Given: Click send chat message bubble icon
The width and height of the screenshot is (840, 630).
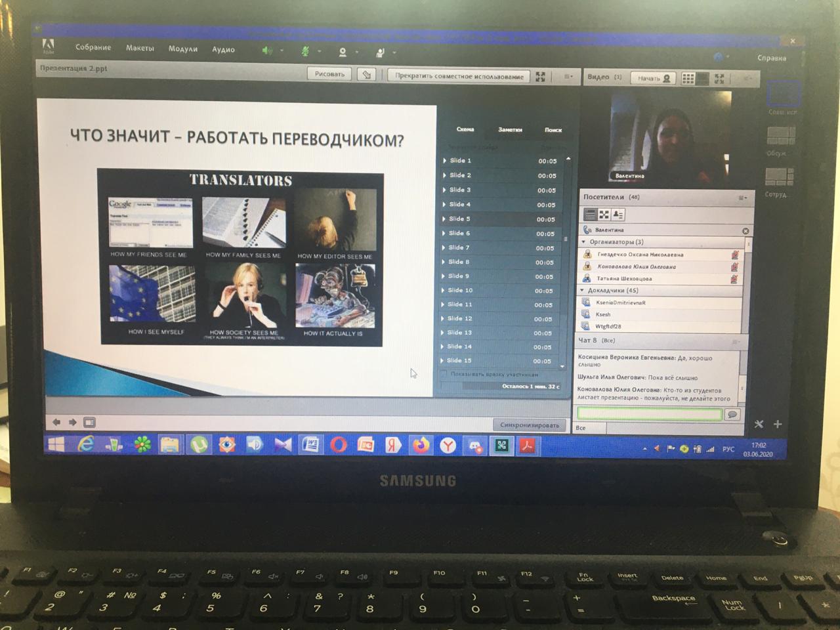Looking at the screenshot, I should [x=732, y=414].
